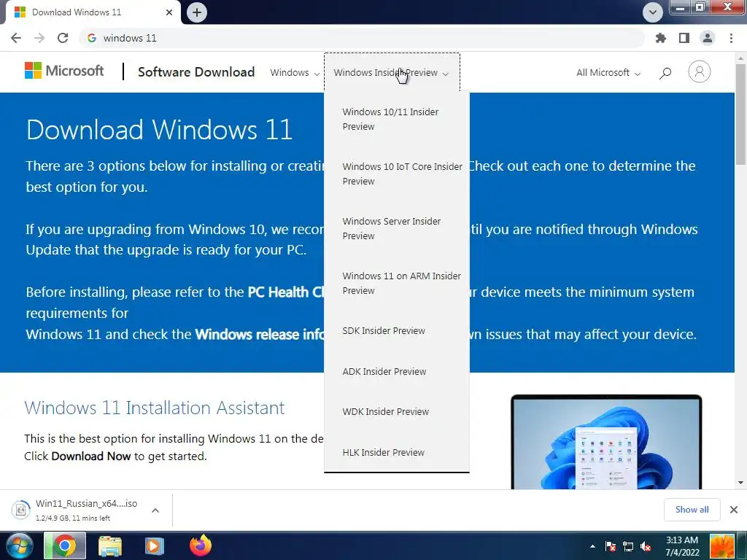
Task: Select HLK Insider Preview
Action: click(383, 452)
